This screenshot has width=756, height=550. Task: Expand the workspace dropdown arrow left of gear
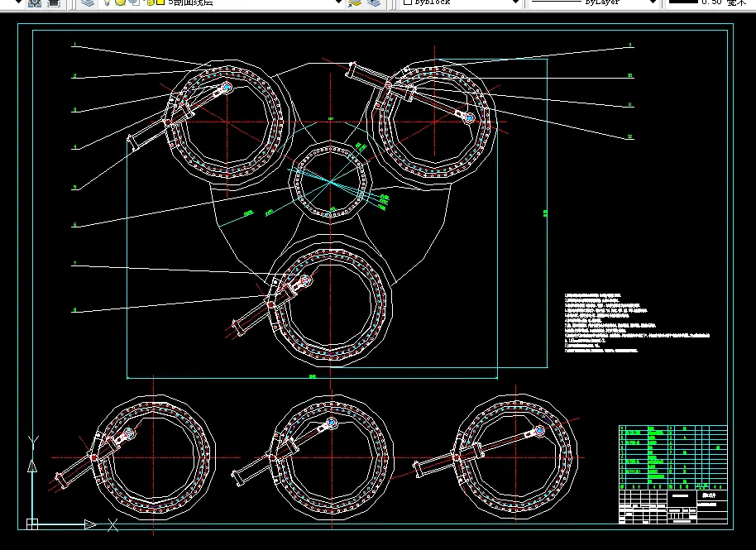coord(19,2)
